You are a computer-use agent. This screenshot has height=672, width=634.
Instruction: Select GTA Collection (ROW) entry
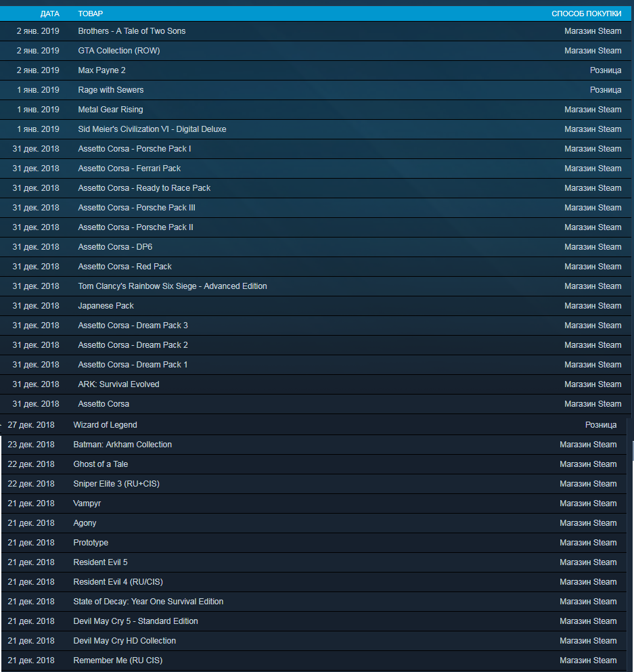click(118, 51)
